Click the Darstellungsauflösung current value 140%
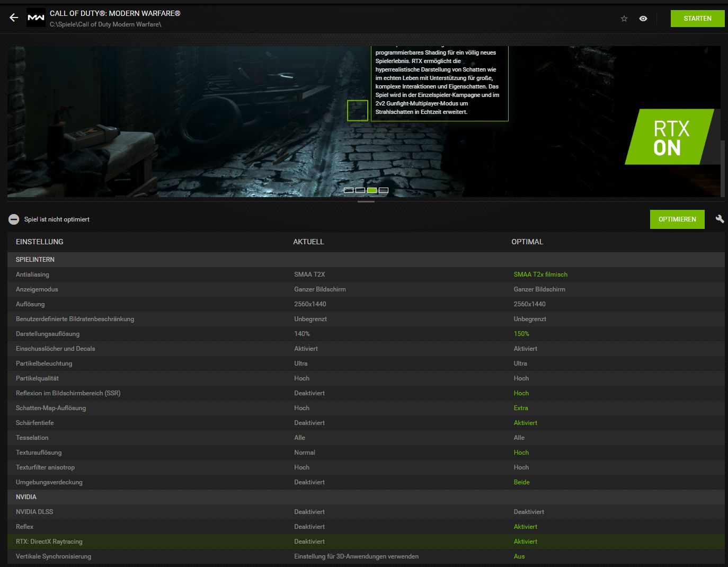Screen dimensions: 728x567 302,334
